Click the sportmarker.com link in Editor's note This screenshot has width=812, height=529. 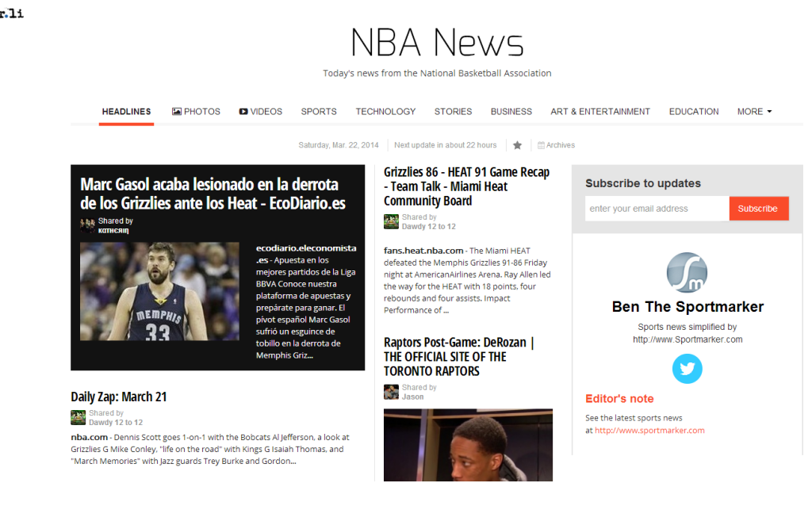[x=649, y=431]
